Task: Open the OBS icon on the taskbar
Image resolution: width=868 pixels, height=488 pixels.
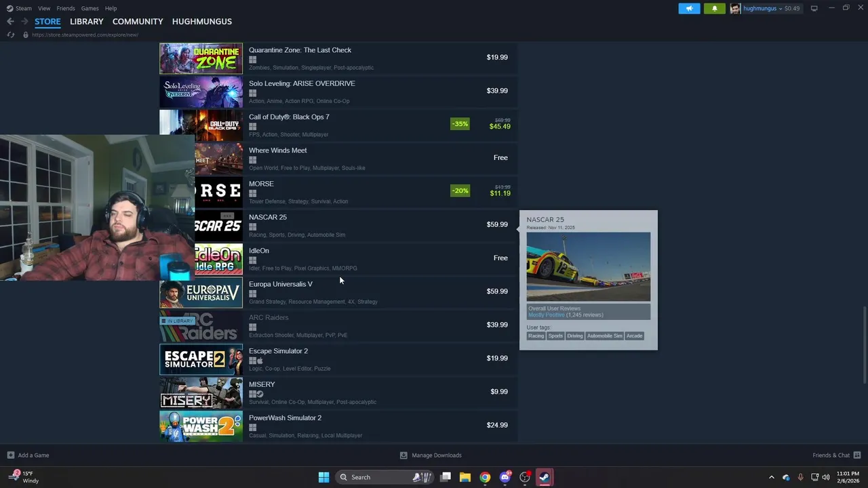Action: [x=525, y=477]
